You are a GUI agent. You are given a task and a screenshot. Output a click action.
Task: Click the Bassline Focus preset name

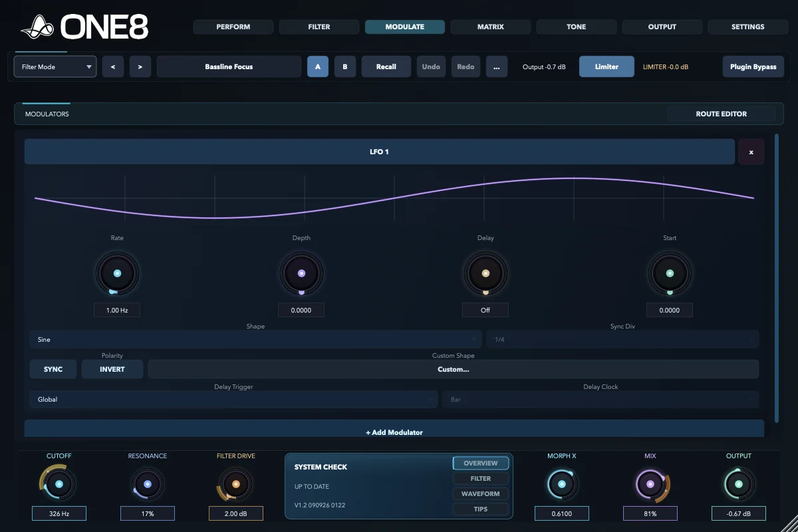(229, 66)
